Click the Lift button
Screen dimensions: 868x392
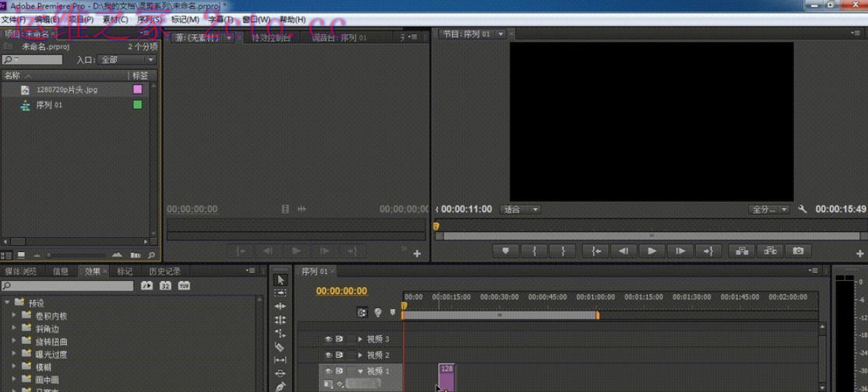coord(742,251)
